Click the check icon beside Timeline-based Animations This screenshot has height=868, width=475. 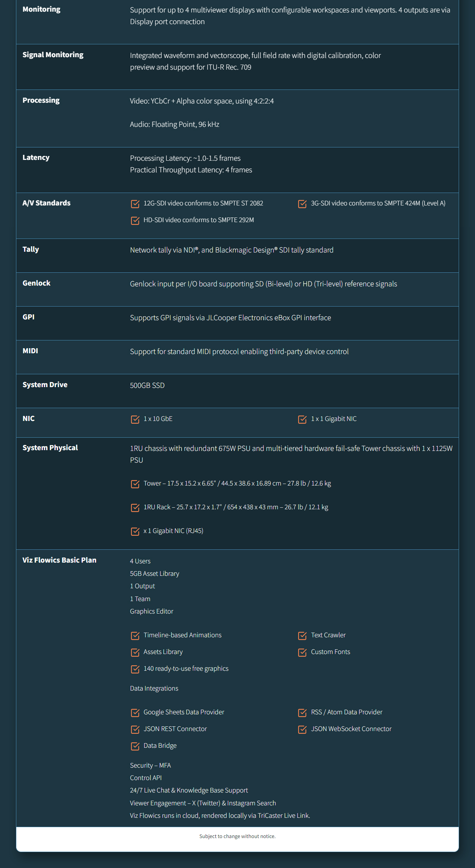(x=135, y=635)
